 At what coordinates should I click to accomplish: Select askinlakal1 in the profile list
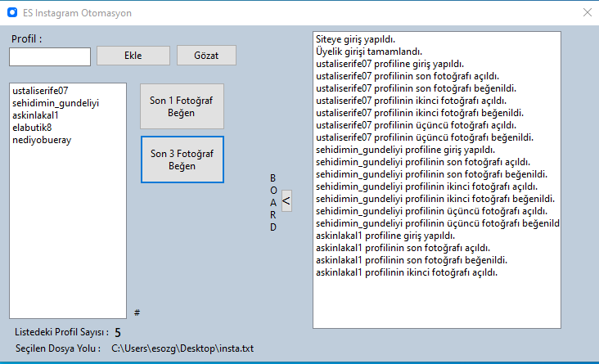click(35, 115)
